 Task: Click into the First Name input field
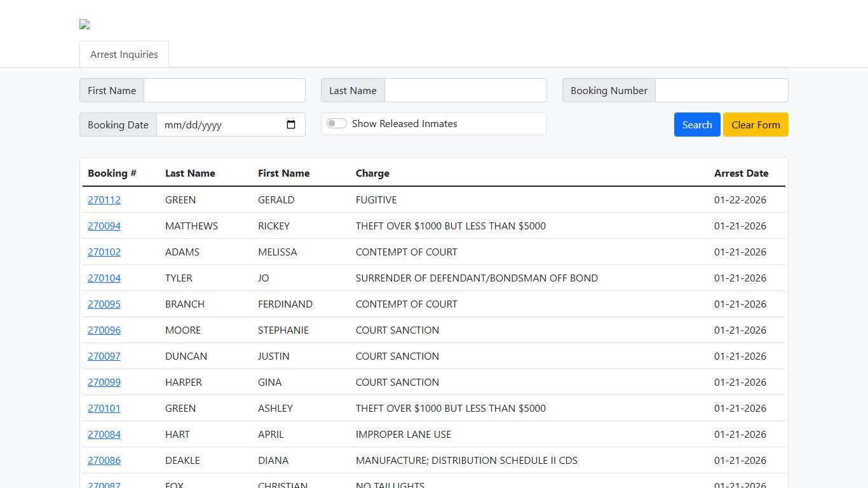pos(224,90)
